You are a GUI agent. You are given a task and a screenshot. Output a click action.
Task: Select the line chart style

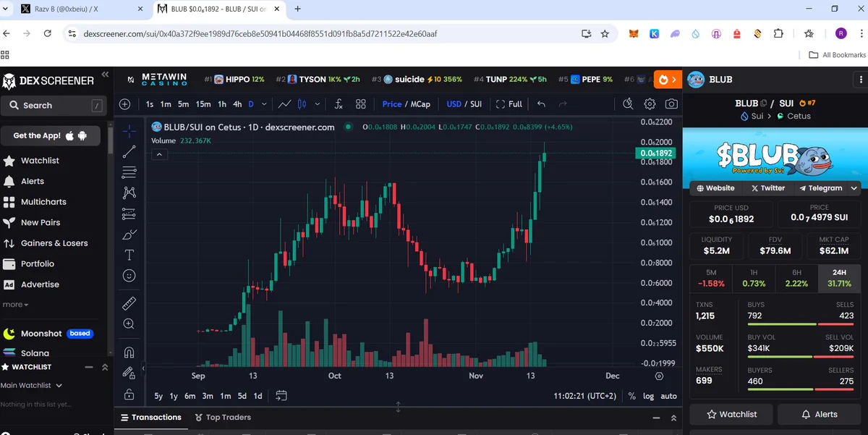[x=284, y=104]
